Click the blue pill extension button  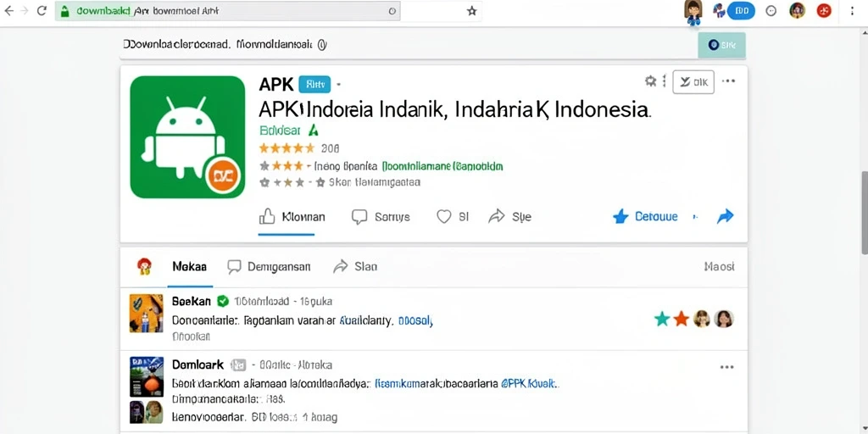click(741, 10)
